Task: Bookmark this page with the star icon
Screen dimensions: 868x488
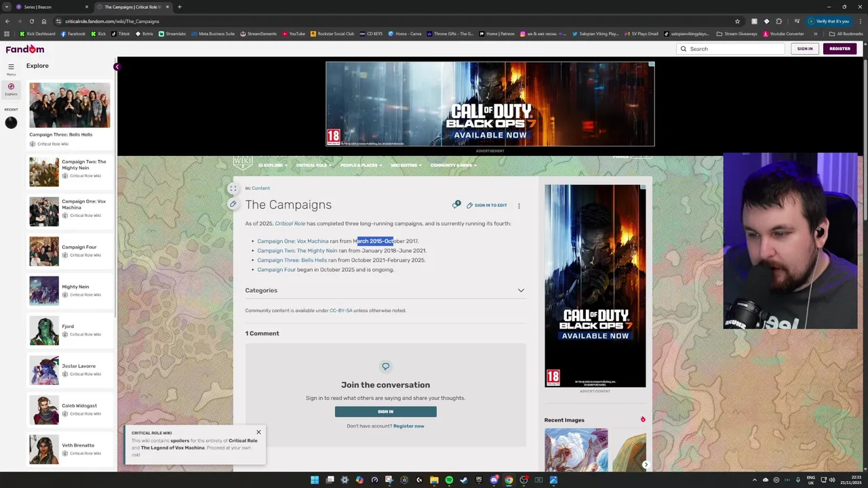Action: 737,21
